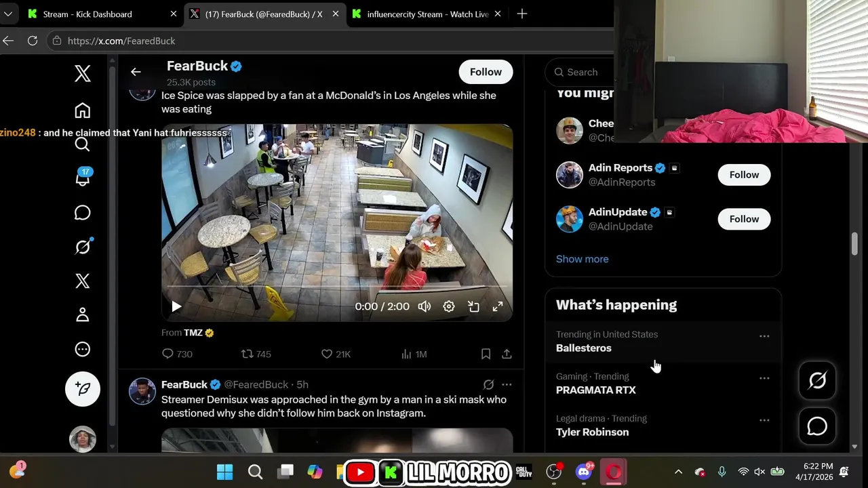Click the browser address bar URL

point(121,41)
